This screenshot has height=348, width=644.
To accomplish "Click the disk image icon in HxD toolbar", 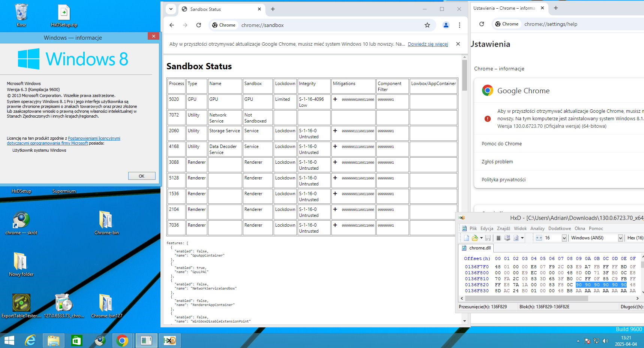I will [516, 238].
